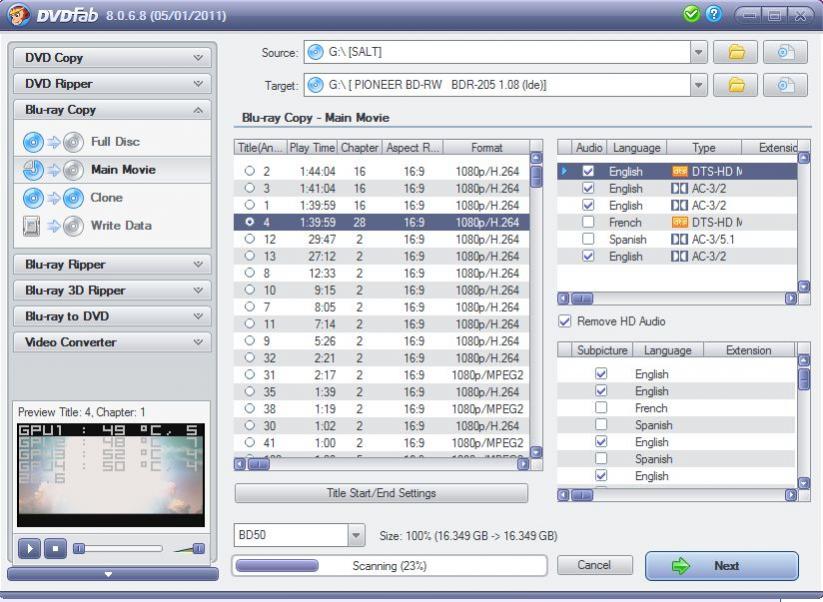Choose the Main Movie copy mode
823x602 pixels.
click(x=112, y=170)
